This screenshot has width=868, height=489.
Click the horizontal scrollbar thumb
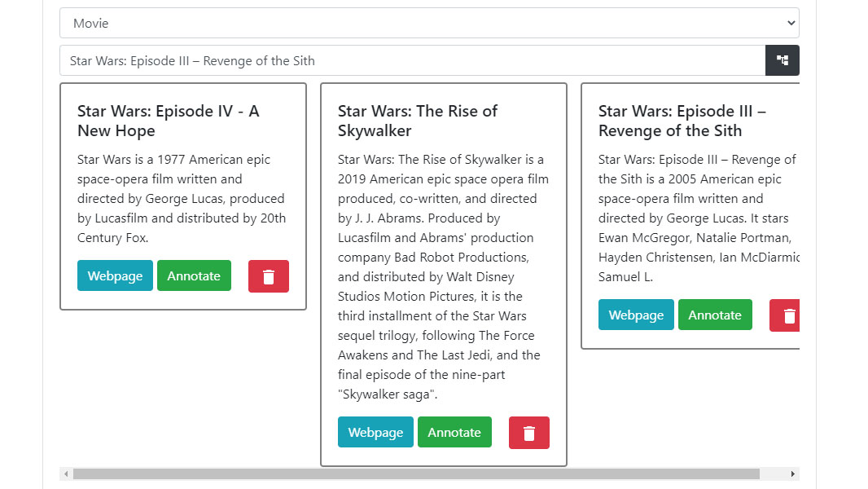416,474
